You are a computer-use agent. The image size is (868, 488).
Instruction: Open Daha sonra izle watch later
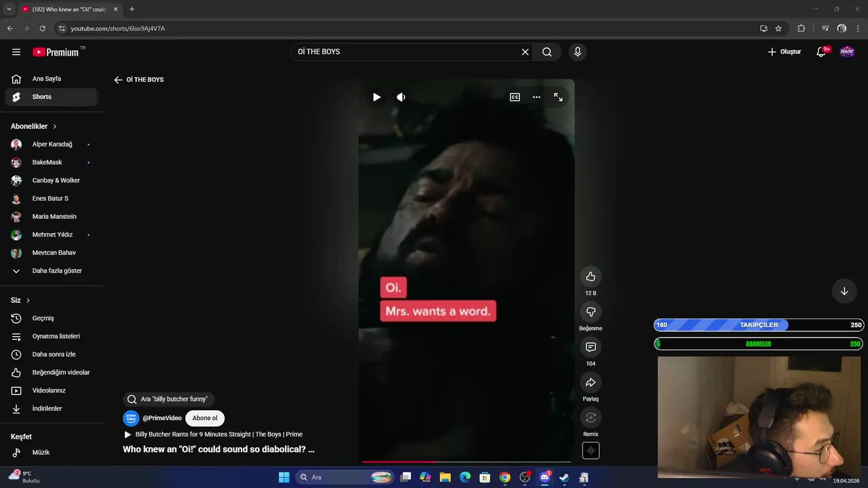52,354
